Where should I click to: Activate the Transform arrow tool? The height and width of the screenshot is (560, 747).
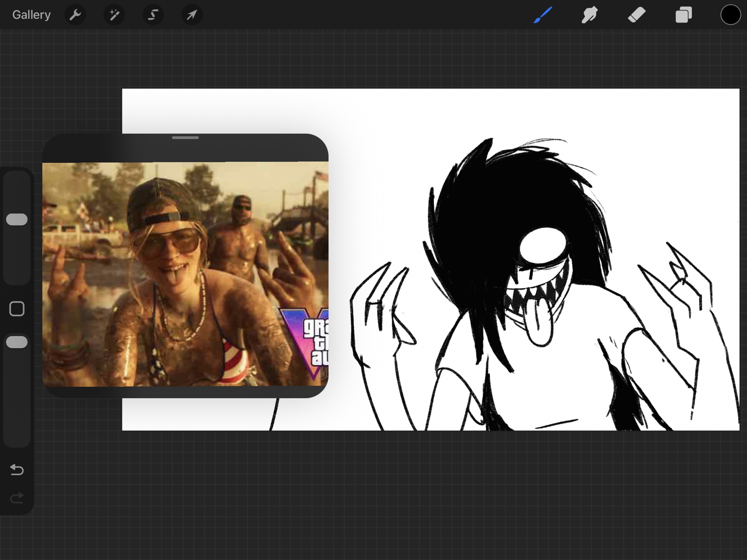192,15
